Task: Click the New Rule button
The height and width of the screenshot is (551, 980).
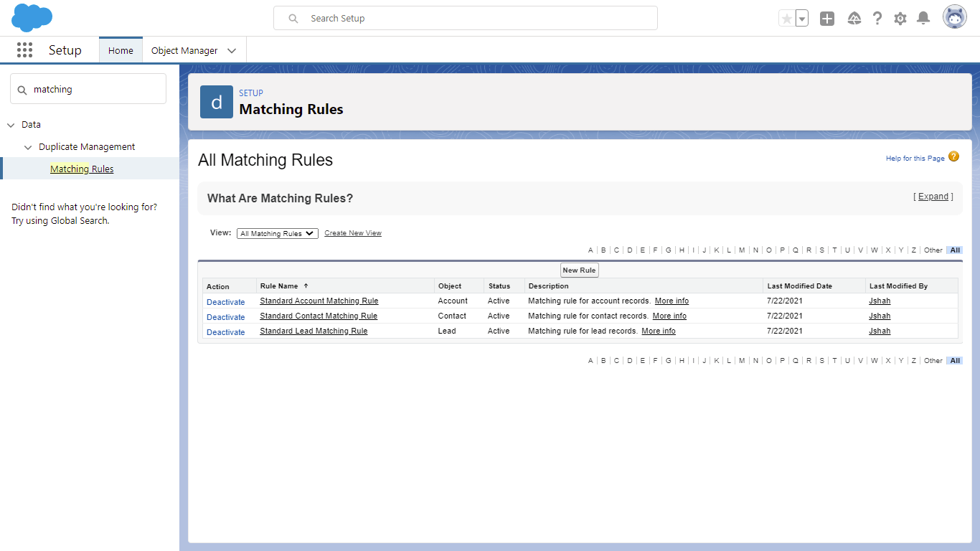Action: click(579, 270)
